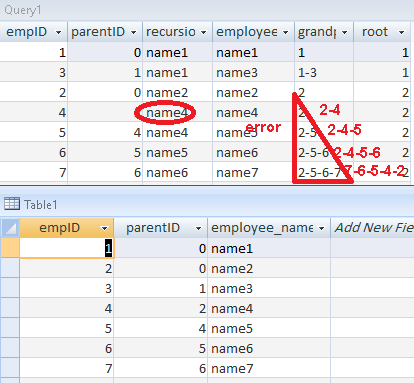This screenshot has width=414, height=383.
Task: Click the name7 cell in Table1
Action: 269,368
